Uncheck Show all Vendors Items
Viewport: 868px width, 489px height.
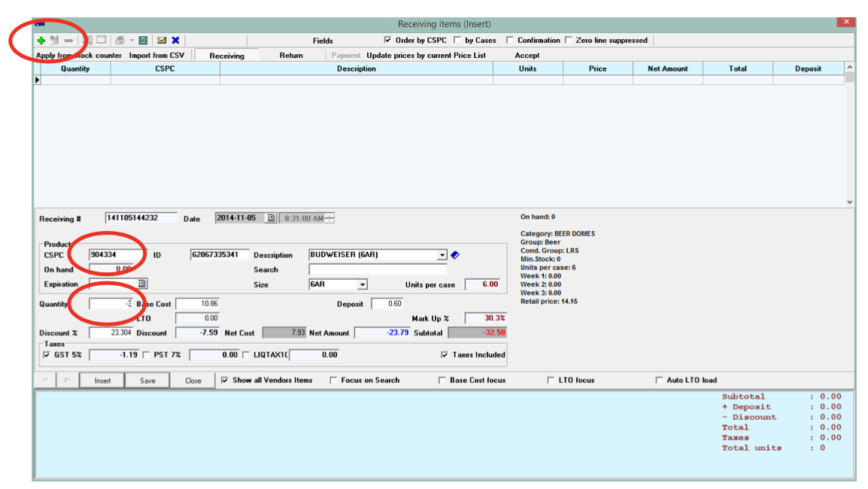coord(224,380)
